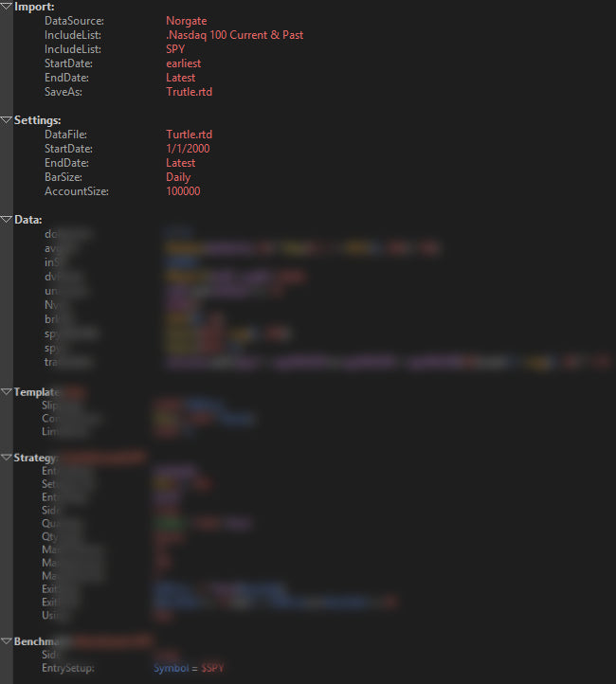Click the '100000' AccountSize value
616x684 pixels.
pos(183,191)
